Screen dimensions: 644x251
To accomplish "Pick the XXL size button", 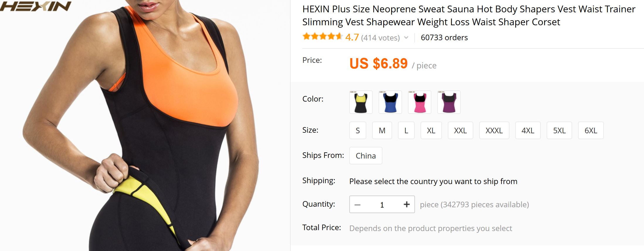I will [460, 130].
